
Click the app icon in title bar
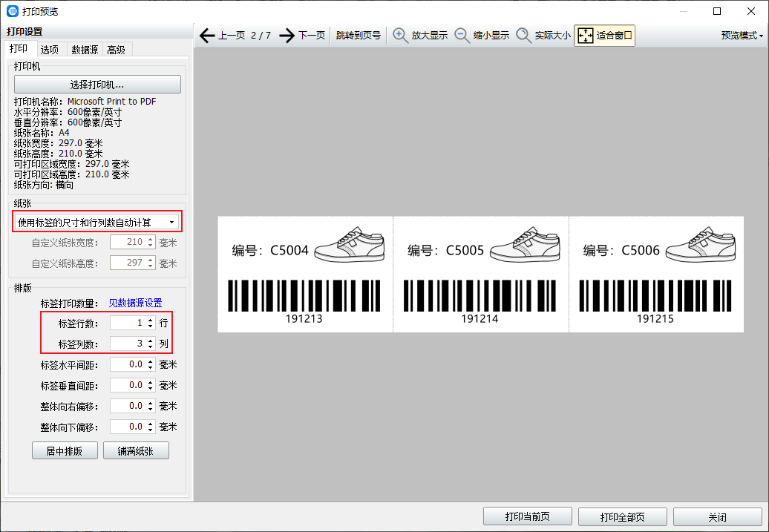click(x=13, y=11)
